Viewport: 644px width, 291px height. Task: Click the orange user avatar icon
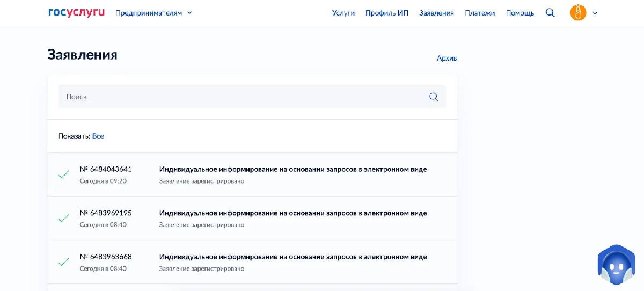pyautogui.click(x=578, y=13)
